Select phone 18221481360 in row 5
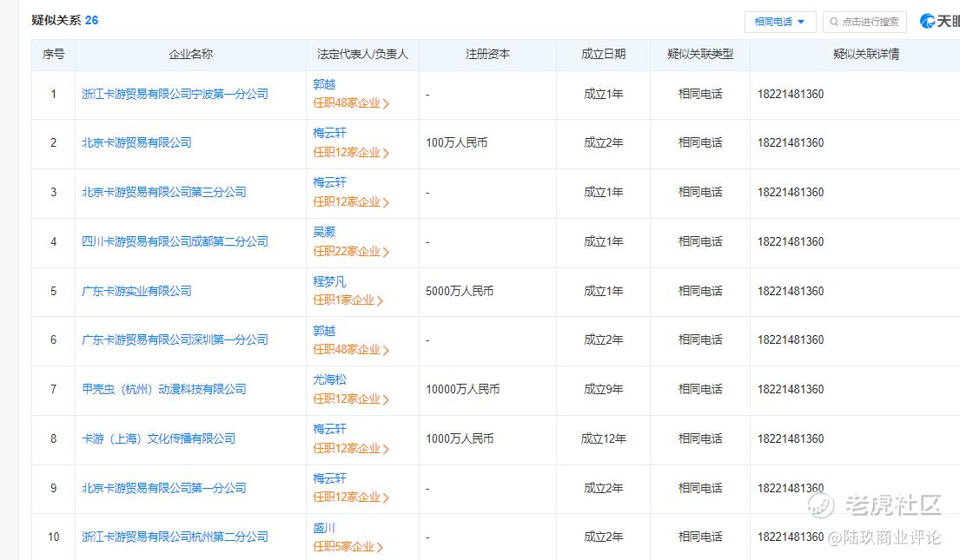This screenshot has height=560, width=960. click(x=791, y=292)
